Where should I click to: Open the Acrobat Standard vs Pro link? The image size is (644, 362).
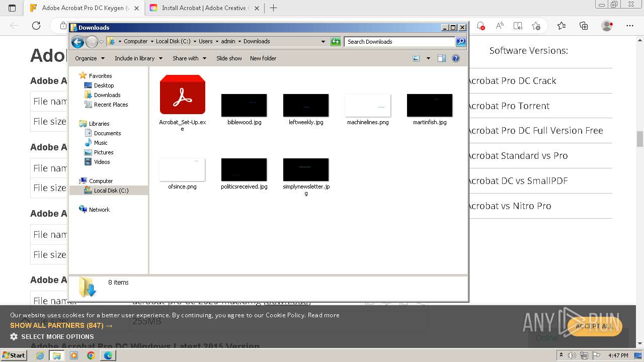click(517, 156)
